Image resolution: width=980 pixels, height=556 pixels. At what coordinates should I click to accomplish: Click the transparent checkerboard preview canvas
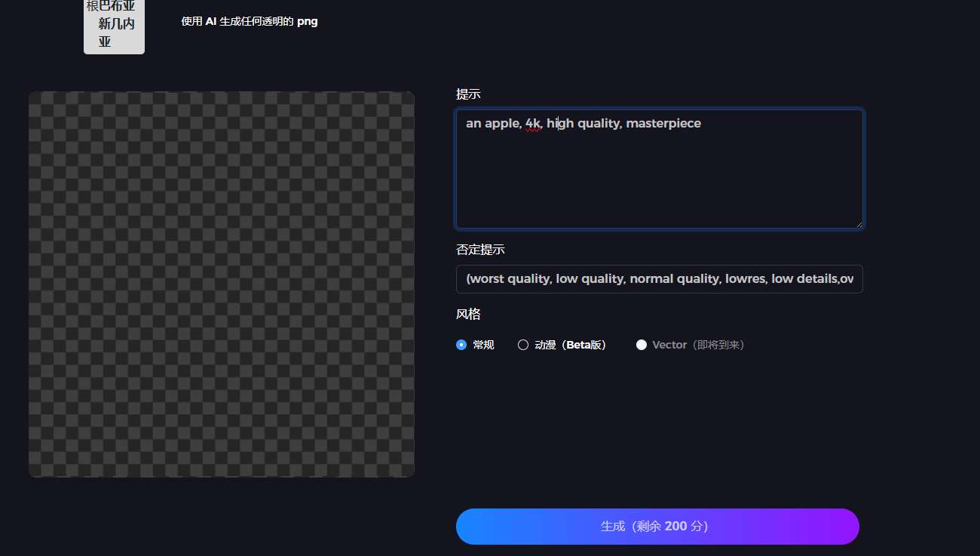coord(222,284)
